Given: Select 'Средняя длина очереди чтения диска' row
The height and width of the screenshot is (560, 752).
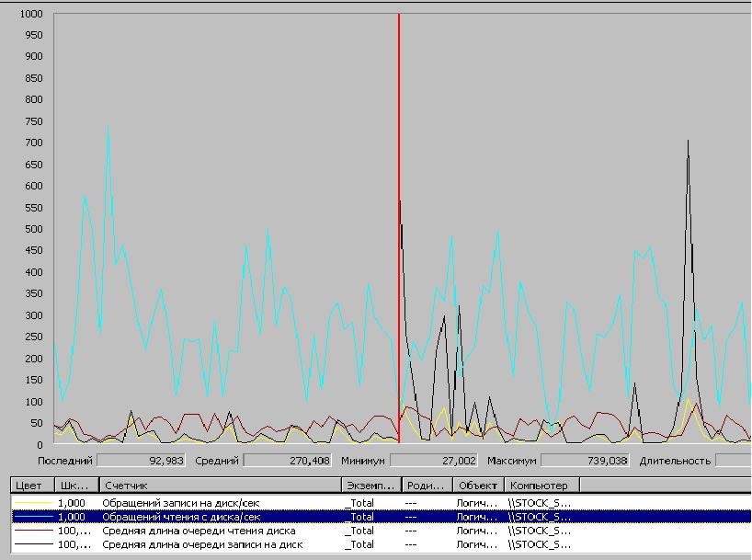Looking at the screenshot, I should pos(198,531).
